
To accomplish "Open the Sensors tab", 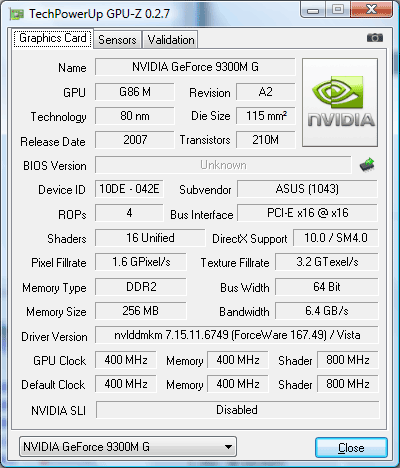I will point(117,40).
